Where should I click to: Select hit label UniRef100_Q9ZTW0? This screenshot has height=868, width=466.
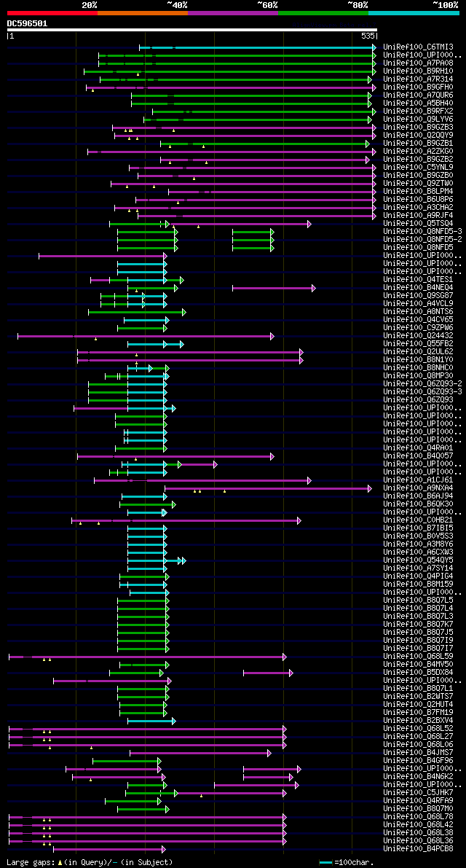[418, 183]
